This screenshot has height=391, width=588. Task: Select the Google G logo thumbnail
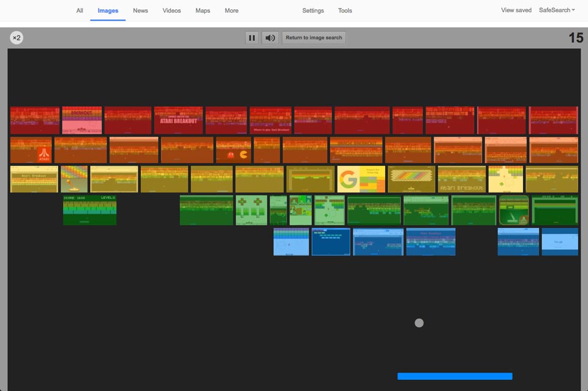(x=361, y=179)
